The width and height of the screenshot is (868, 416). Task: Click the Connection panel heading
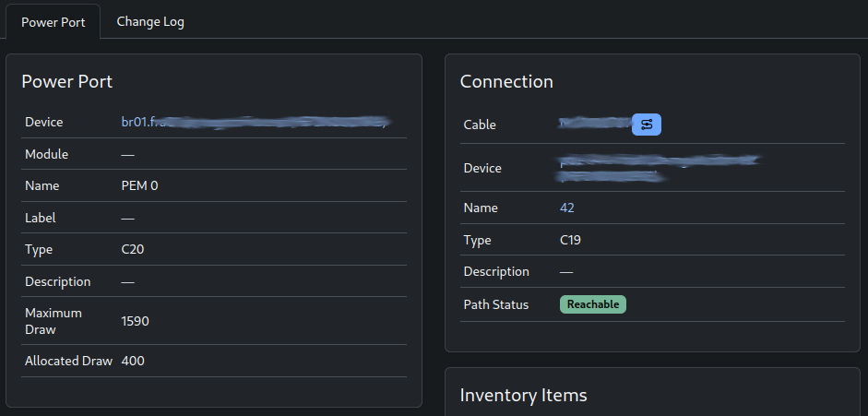point(506,81)
